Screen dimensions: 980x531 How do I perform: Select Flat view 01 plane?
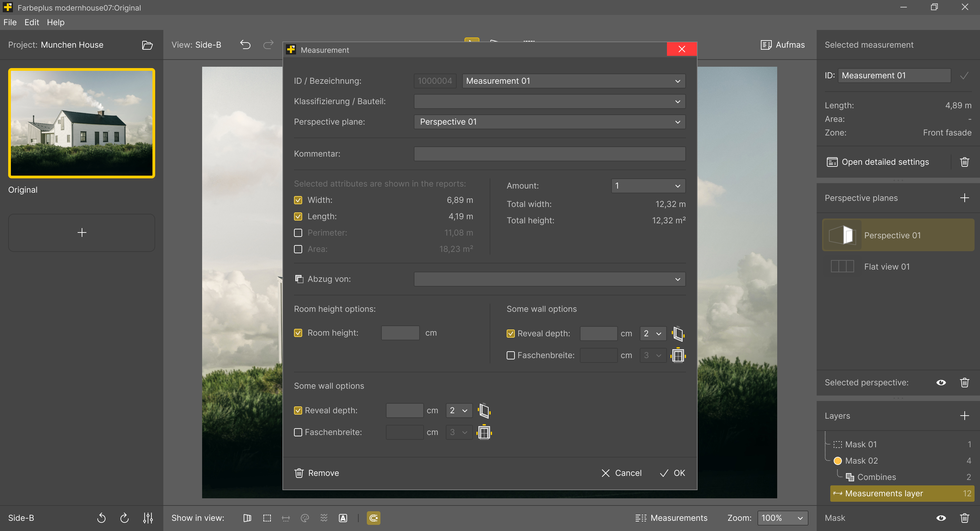[x=898, y=267]
